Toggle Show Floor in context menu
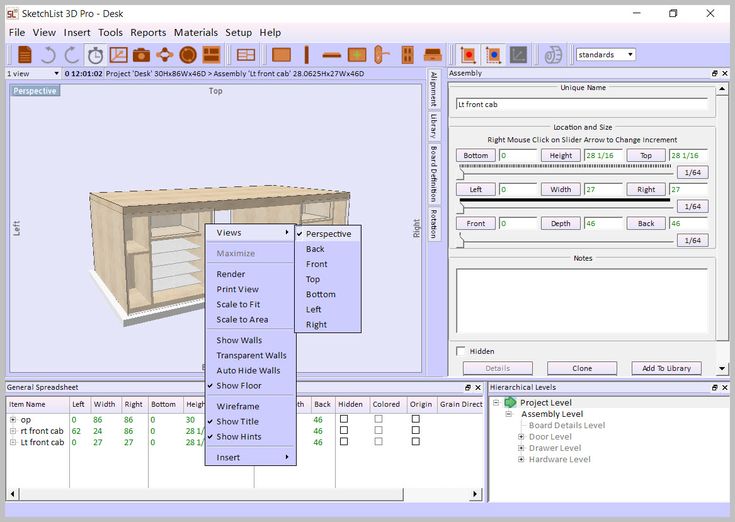The image size is (735, 522). pos(239,385)
